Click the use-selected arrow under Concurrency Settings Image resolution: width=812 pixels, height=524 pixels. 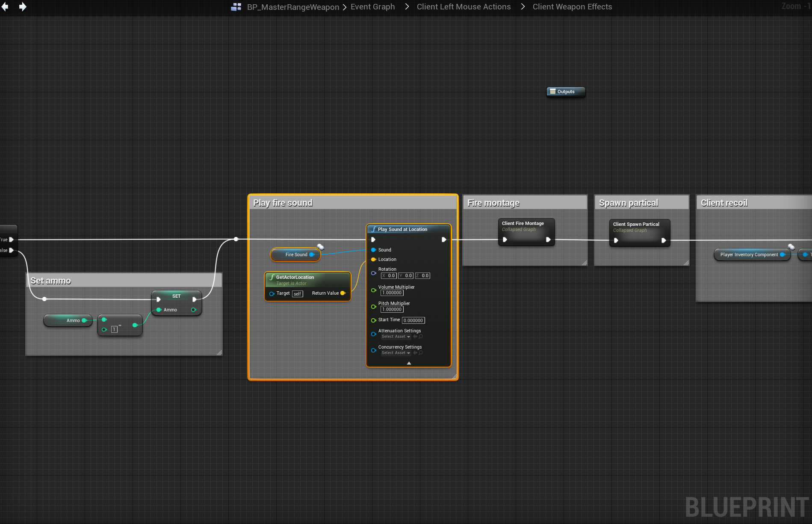click(415, 353)
